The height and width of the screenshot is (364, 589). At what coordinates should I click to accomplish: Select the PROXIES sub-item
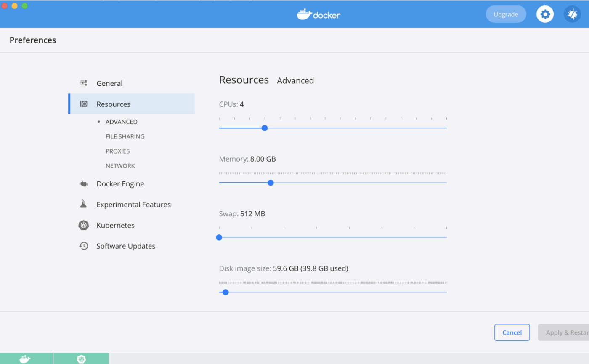pos(117,151)
